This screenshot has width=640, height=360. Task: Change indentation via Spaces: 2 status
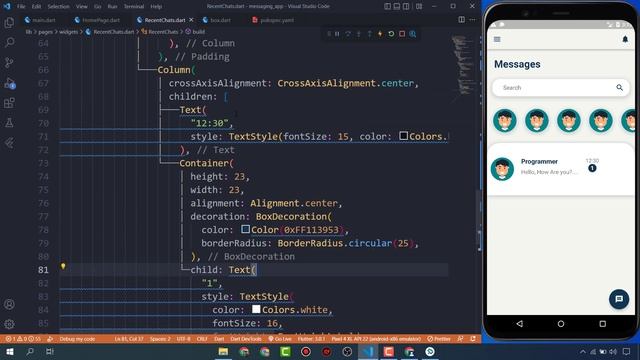tap(160, 339)
